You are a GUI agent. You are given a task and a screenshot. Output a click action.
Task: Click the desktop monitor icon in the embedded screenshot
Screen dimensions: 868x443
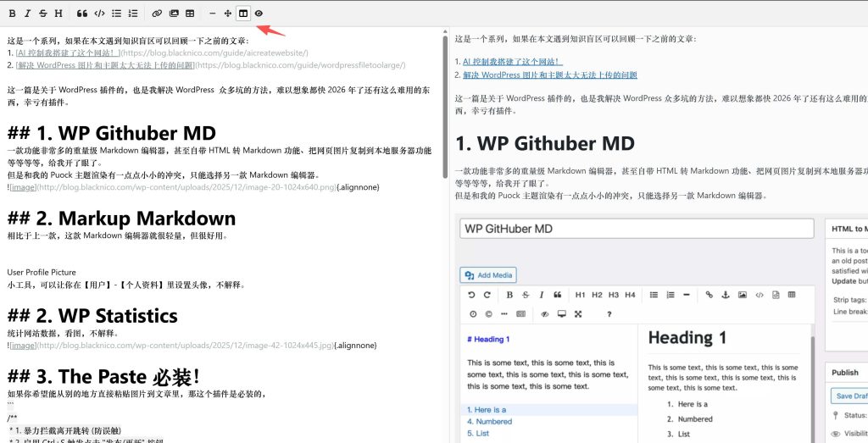pos(562,314)
